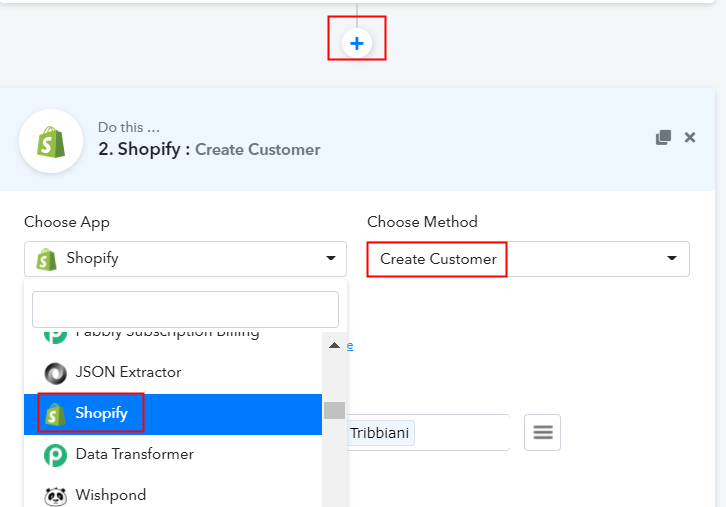Open the Choose Method dropdown
The width and height of the screenshot is (726, 507).
[528, 259]
